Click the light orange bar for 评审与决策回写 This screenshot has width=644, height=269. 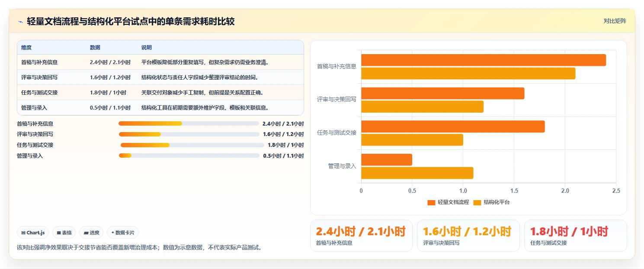tap(422, 107)
